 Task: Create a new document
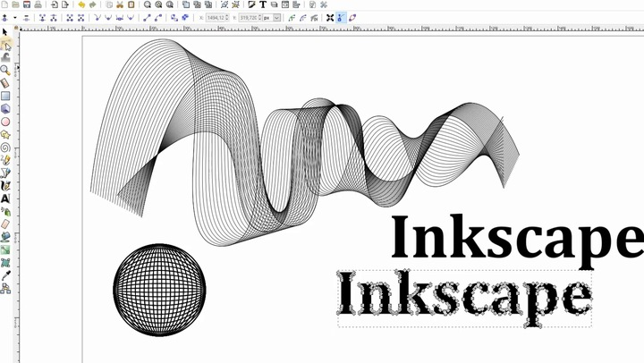tap(5, 5)
